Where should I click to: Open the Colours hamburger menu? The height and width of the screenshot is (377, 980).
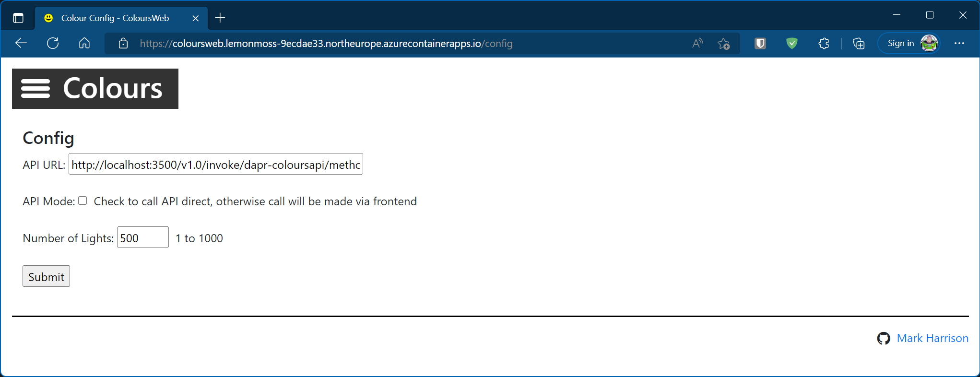click(x=35, y=89)
